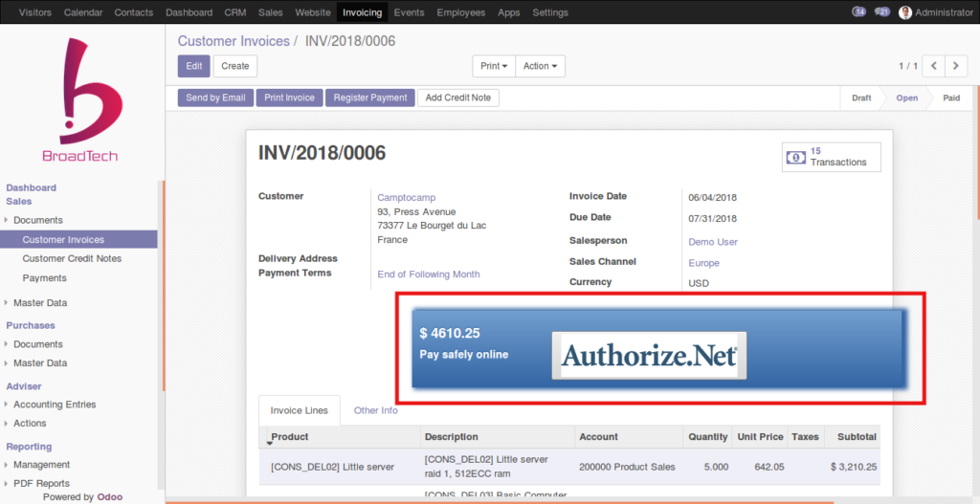The height and width of the screenshot is (504, 980).
Task: Open the Apps menu
Action: tap(509, 12)
